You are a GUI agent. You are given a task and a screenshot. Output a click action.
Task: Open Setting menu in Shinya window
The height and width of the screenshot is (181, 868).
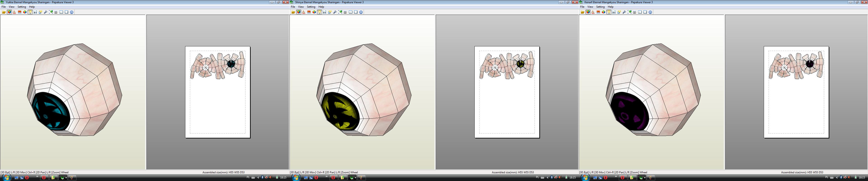(x=311, y=7)
